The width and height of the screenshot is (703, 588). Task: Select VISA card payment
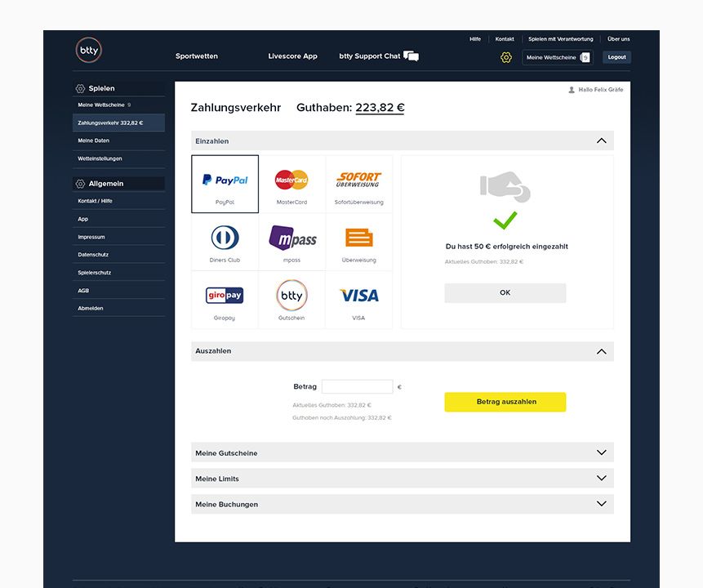tap(358, 299)
